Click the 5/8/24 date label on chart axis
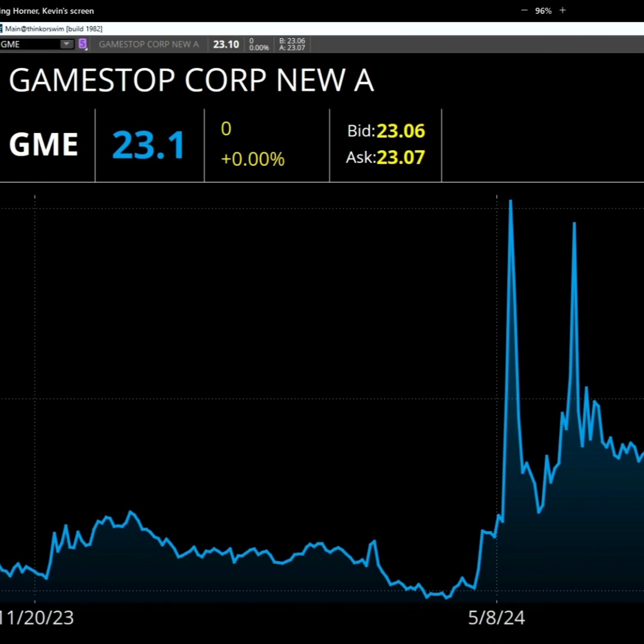The height and width of the screenshot is (644, 644). click(x=497, y=618)
